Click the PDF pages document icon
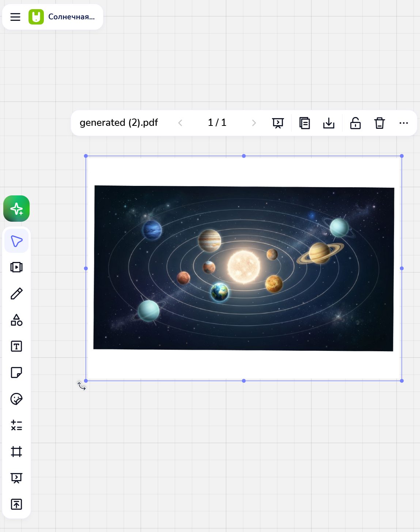This screenshot has height=532, width=420. 304,123
